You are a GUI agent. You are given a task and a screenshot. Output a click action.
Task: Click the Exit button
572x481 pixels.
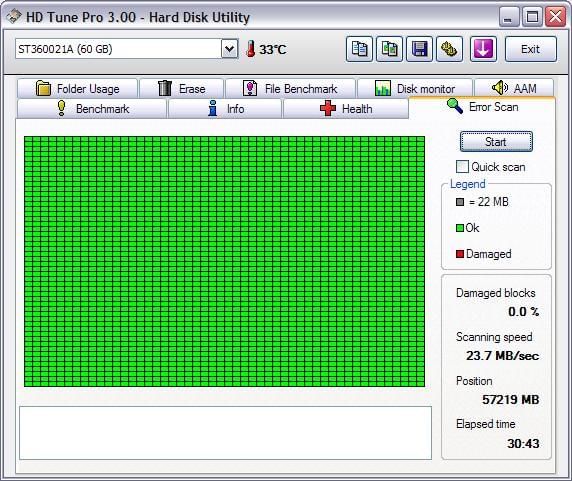pos(531,49)
